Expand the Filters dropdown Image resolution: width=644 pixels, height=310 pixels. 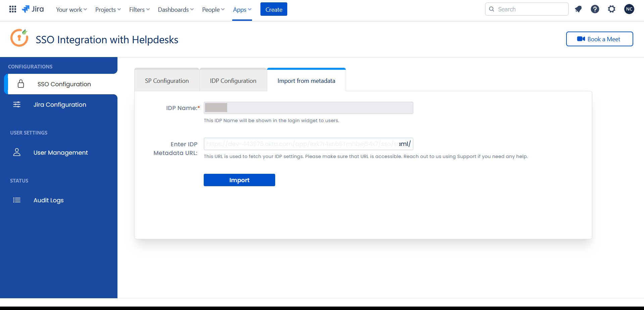tap(139, 10)
